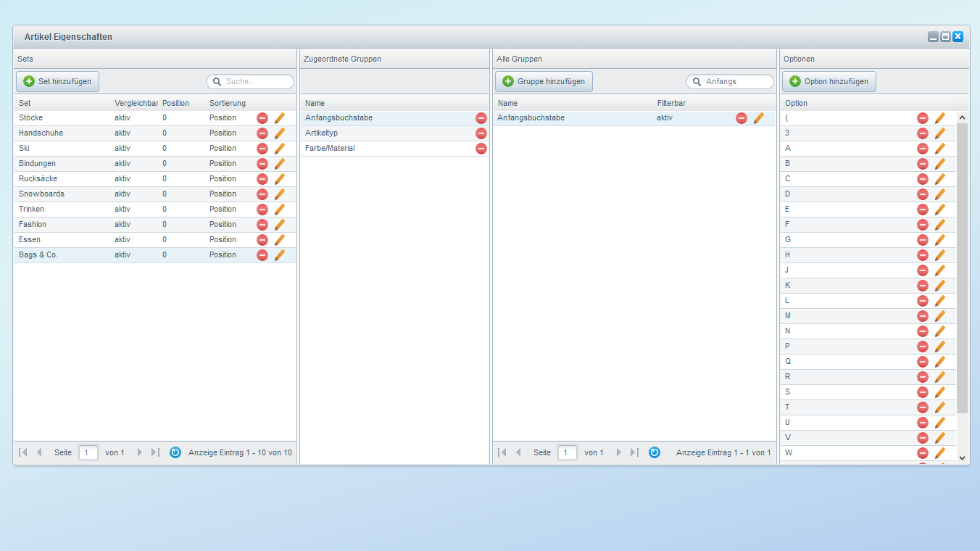Edit the Handschuhe set

coord(280,133)
